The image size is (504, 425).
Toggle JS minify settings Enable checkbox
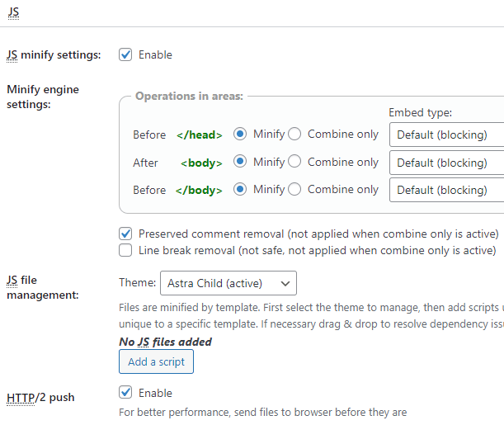[125, 54]
